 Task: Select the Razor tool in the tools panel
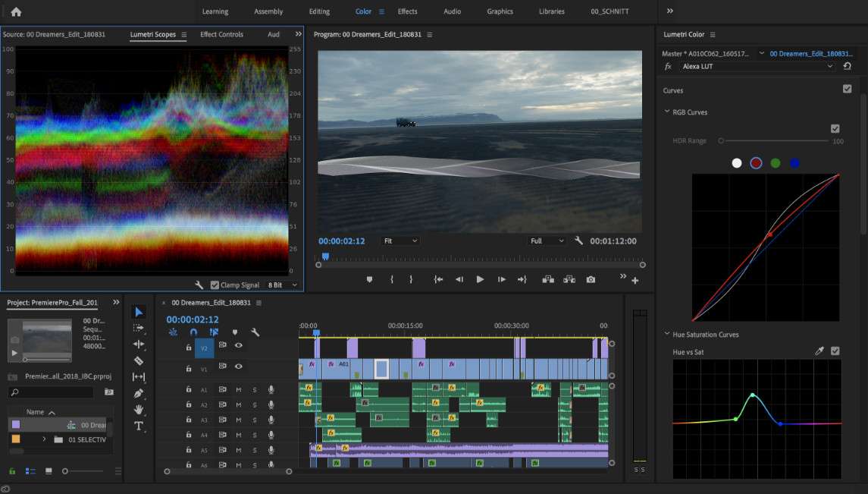pos(139,360)
